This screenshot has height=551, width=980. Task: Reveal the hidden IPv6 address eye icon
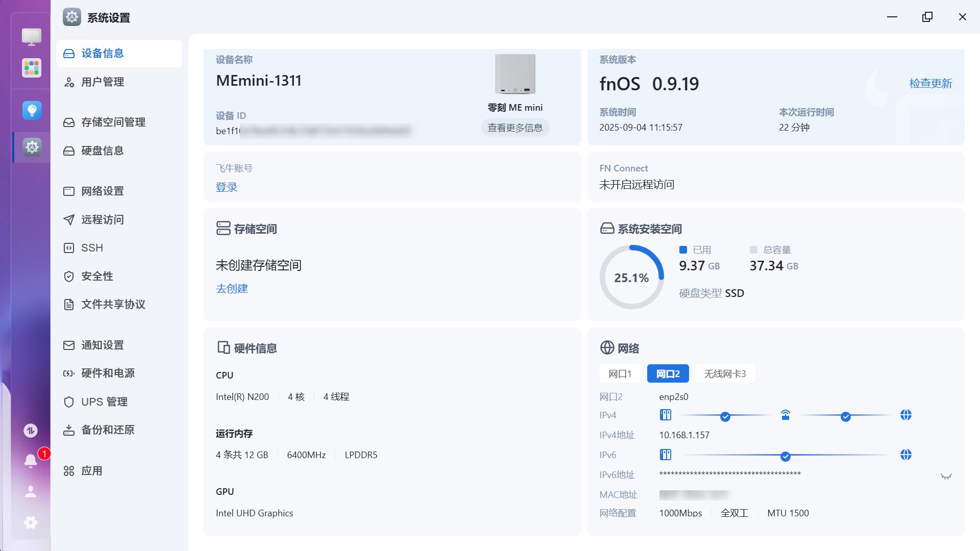[946, 476]
